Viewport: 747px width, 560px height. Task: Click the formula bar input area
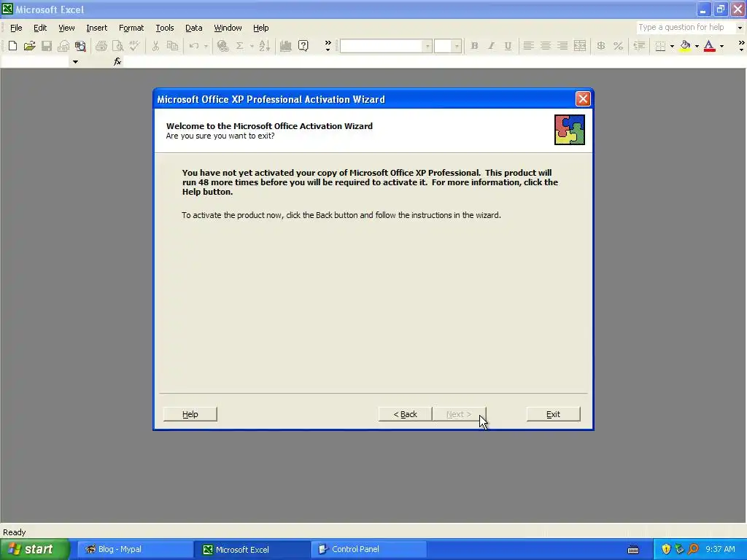coord(433,62)
